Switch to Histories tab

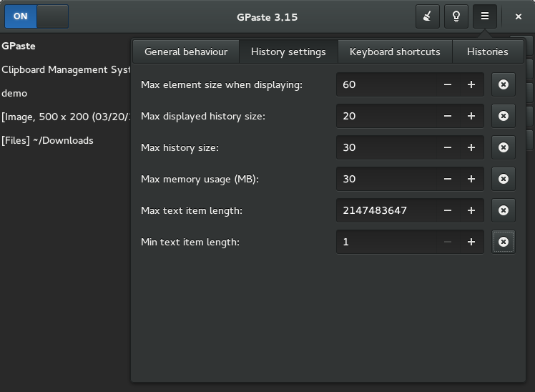click(488, 52)
